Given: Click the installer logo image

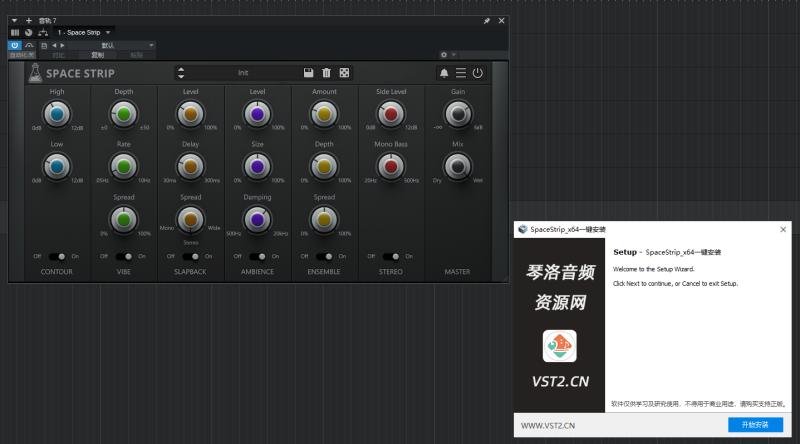Looking at the screenshot, I should [x=560, y=346].
